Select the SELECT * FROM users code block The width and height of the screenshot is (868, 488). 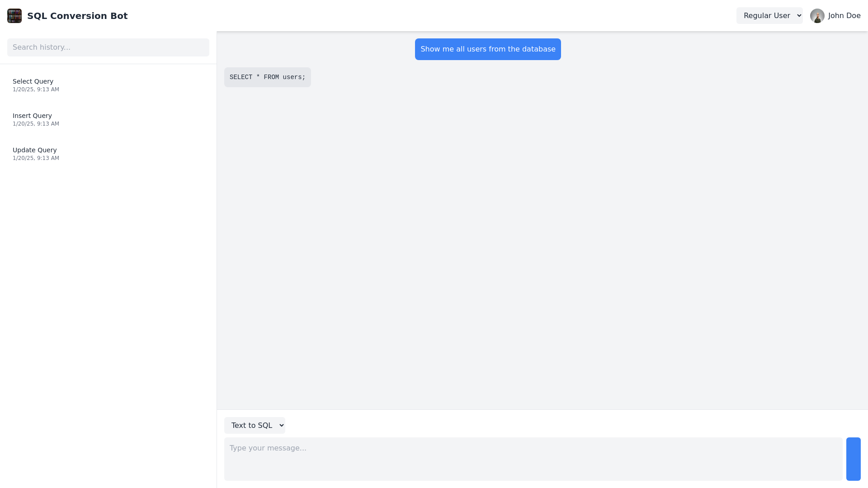267,77
